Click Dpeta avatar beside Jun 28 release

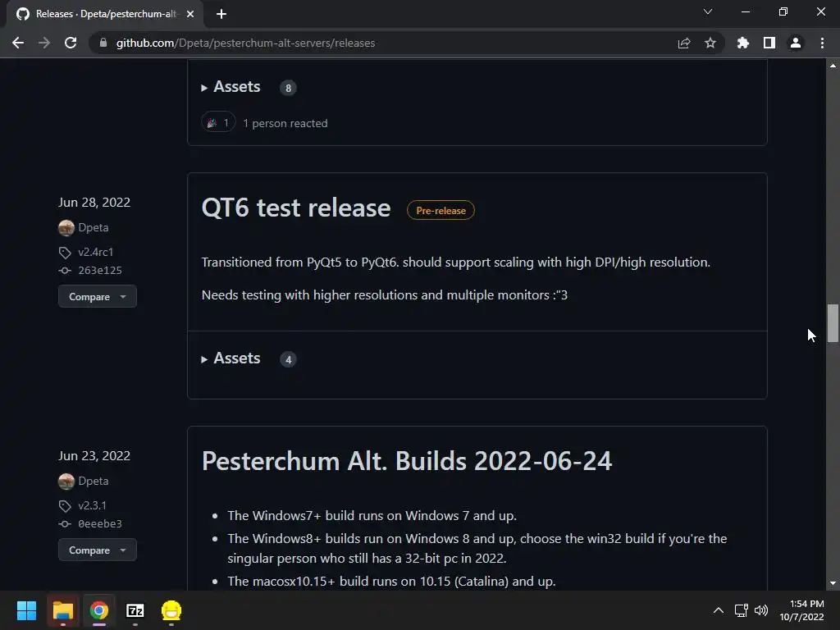(x=66, y=228)
